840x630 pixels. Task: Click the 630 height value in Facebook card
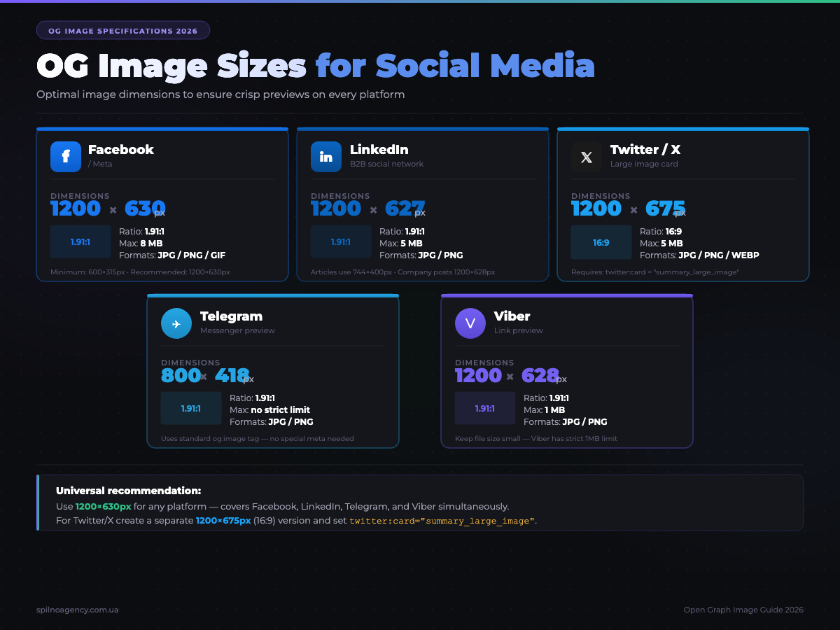click(x=145, y=209)
